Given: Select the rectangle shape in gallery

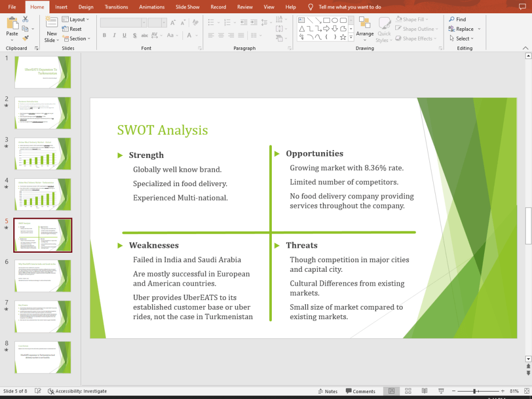Looking at the screenshot, I should click(x=327, y=20).
